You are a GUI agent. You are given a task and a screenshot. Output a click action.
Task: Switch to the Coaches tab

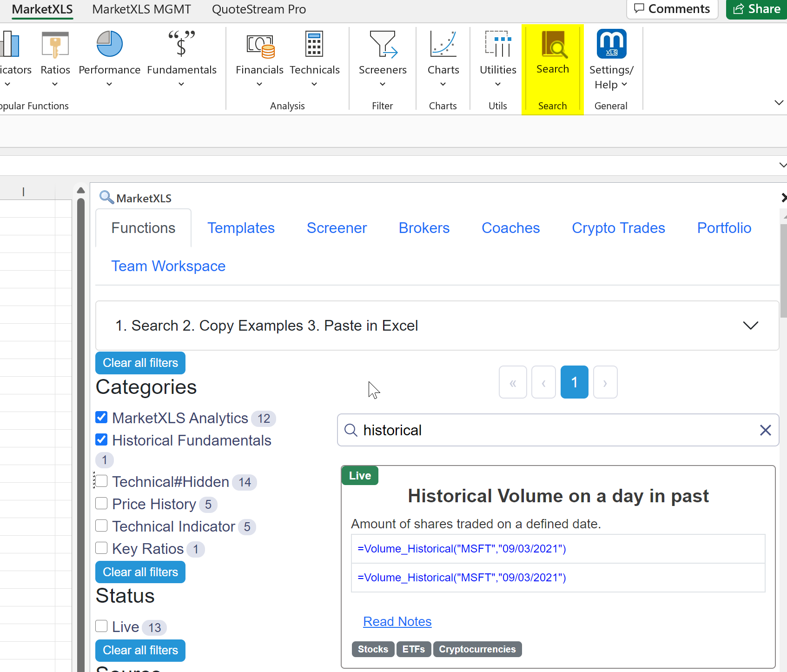[510, 228]
